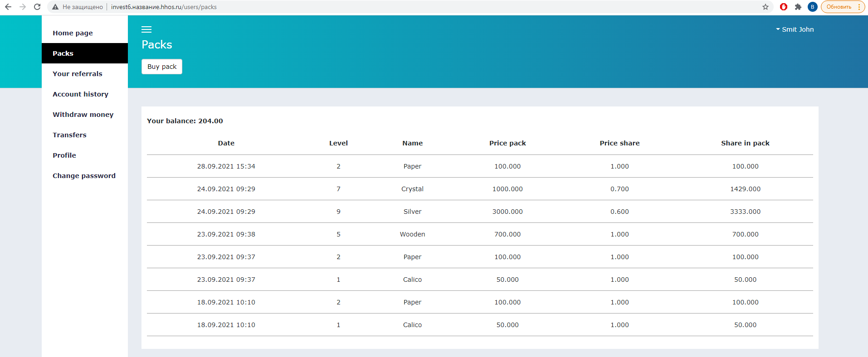
Task: Open the browser extensions puzzle icon
Action: (798, 7)
